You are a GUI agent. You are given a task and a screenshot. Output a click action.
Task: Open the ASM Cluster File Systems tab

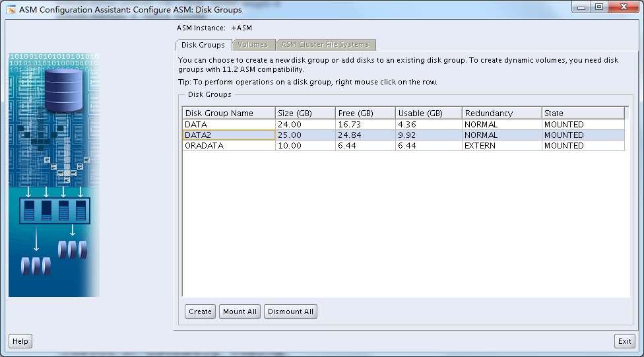[325, 44]
